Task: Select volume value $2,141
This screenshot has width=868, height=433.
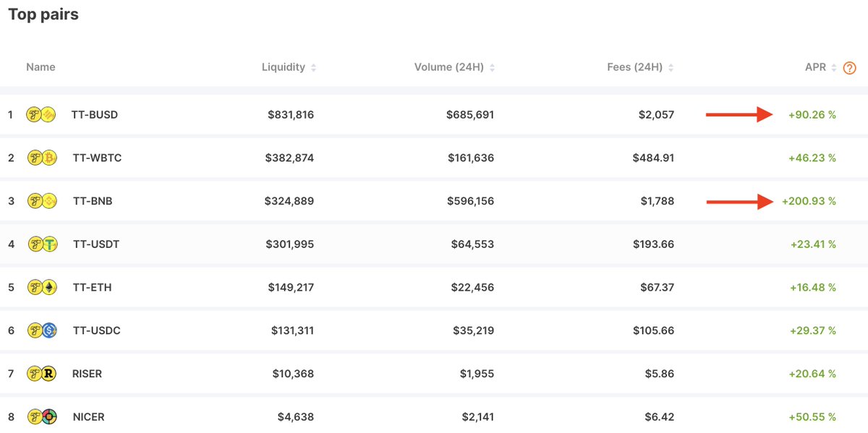Action: click(478, 417)
